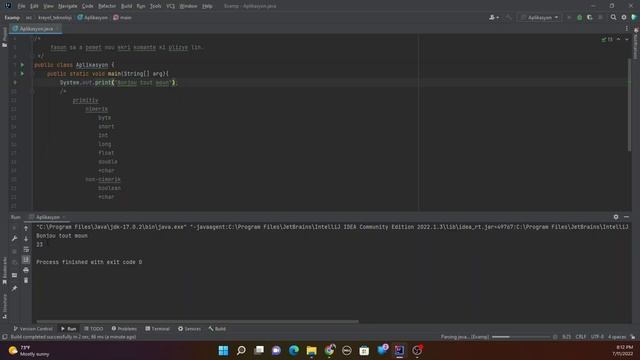Click the horizontal scrollbar in the console
The width and height of the screenshot is (640, 360).
[198, 322]
